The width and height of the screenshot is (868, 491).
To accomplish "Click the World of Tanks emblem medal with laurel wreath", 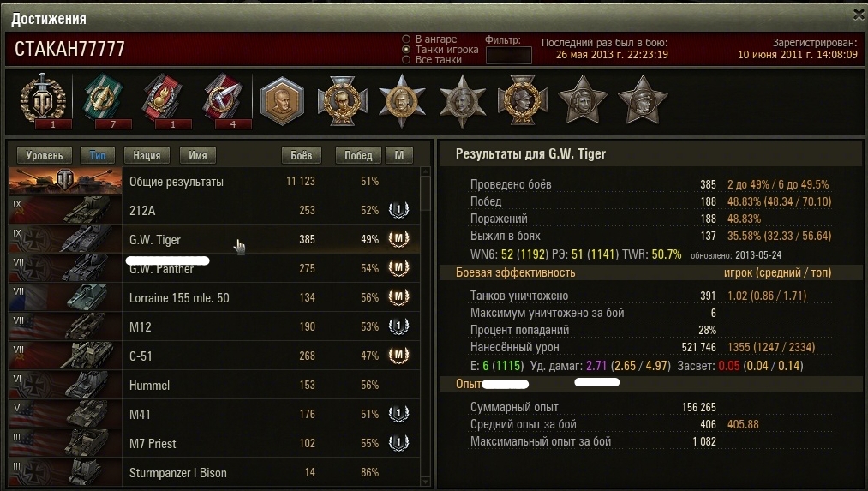I will point(43,99).
